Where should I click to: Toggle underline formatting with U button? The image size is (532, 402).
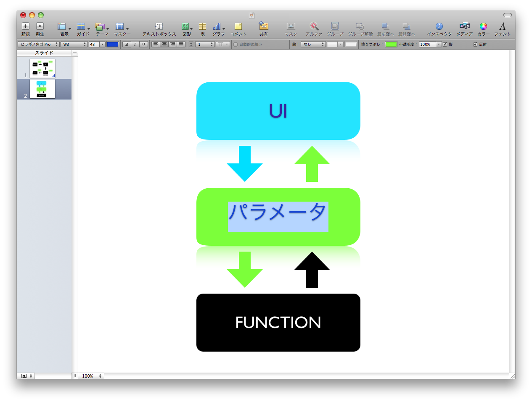point(143,44)
